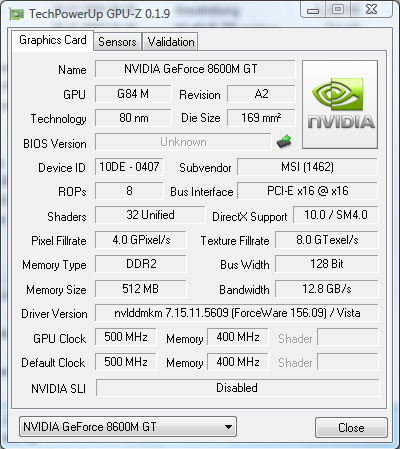The width and height of the screenshot is (400, 449).
Task: Click the Driver Version label
Action: (54, 314)
